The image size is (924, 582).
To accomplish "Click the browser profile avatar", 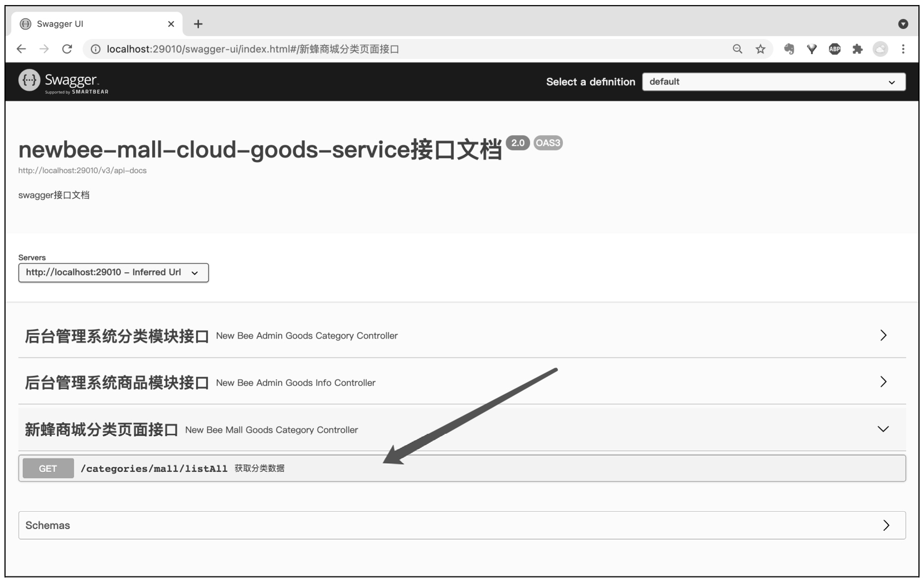I will click(x=880, y=49).
